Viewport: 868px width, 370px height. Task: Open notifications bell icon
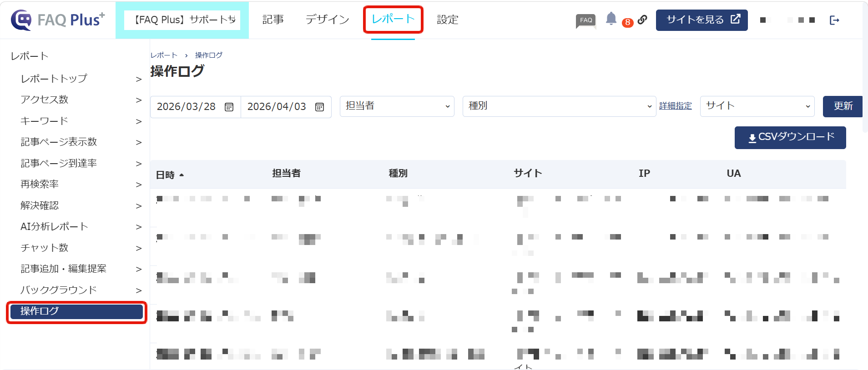point(611,19)
